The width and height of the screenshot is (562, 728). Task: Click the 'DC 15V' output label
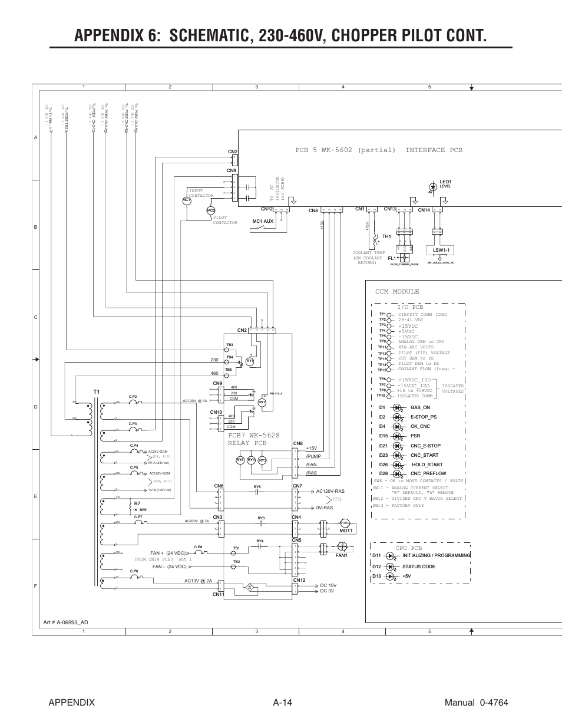(328, 585)
